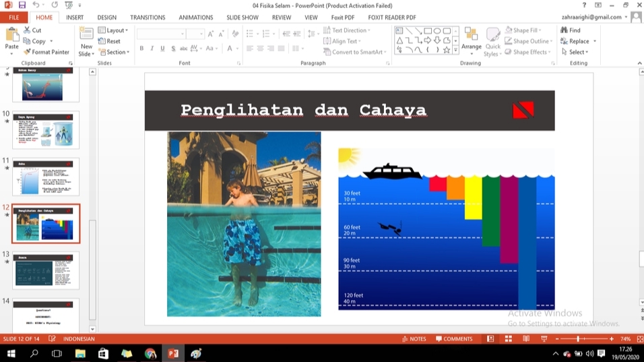Toggle text Shadow formatting
The height and width of the screenshot is (362, 644).
pyautogui.click(x=173, y=49)
